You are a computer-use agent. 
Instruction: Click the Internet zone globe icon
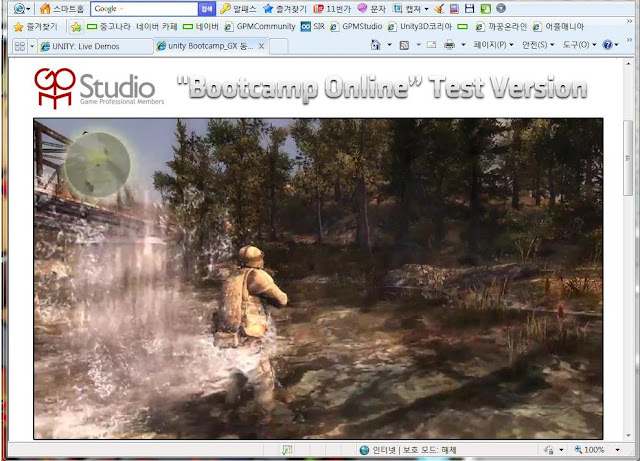coord(364,450)
